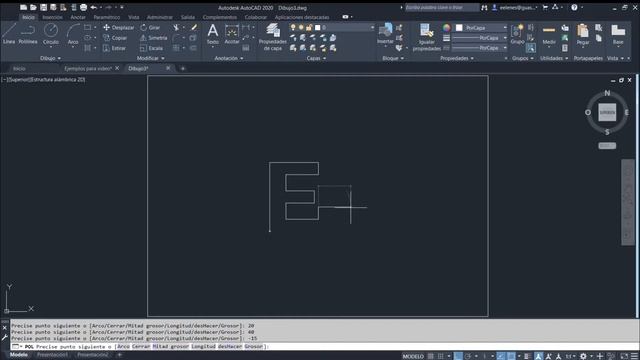Toggle lineweight display in status bar
The height and width of the screenshot is (360, 640).
[x=527, y=356]
